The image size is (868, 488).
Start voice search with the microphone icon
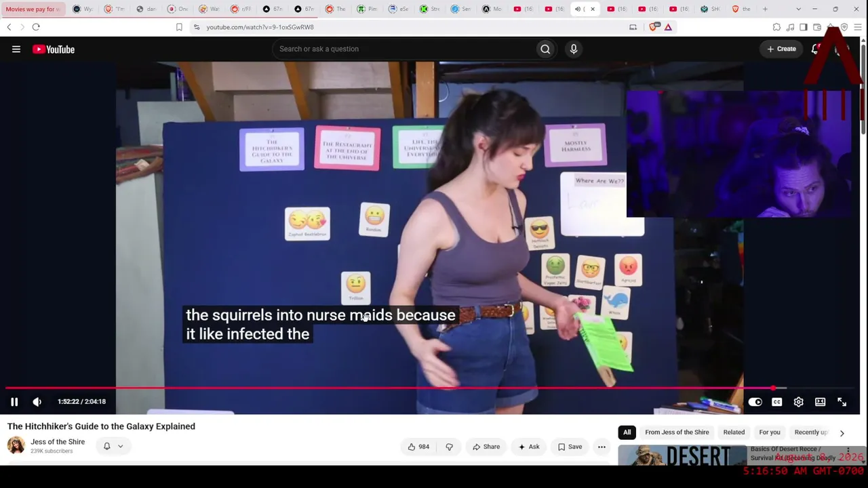[x=574, y=49]
